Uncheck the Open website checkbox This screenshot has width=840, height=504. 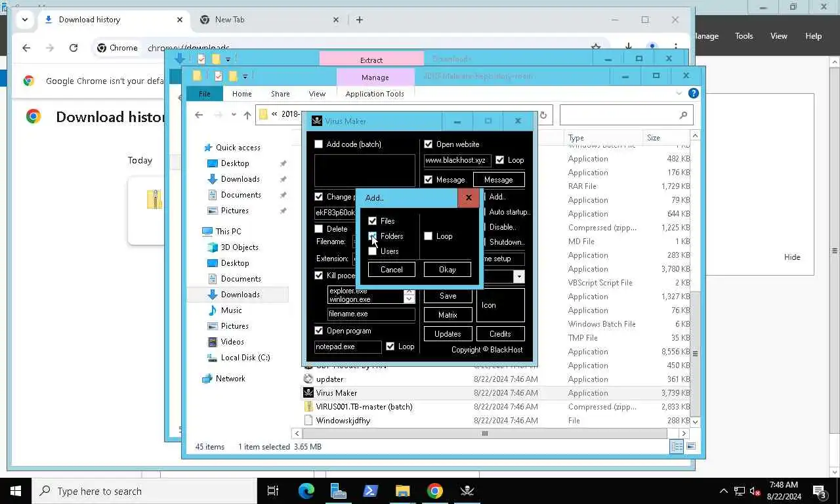pyautogui.click(x=428, y=144)
